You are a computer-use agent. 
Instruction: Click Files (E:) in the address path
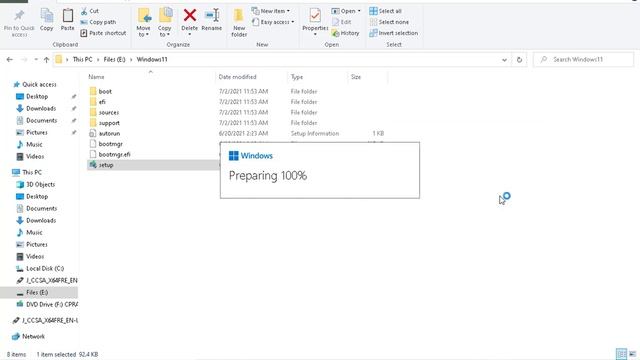click(114, 60)
